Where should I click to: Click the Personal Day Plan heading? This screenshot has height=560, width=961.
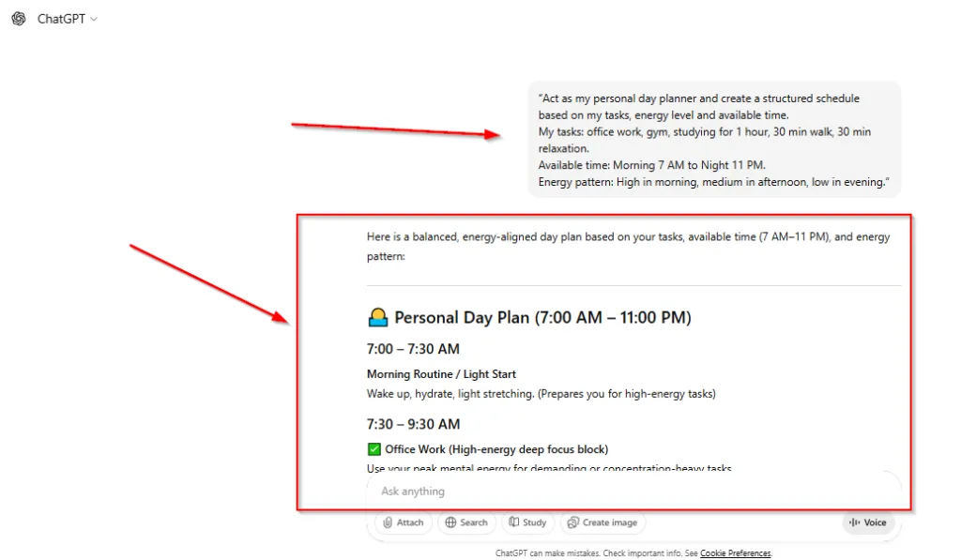click(x=542, y=318)
